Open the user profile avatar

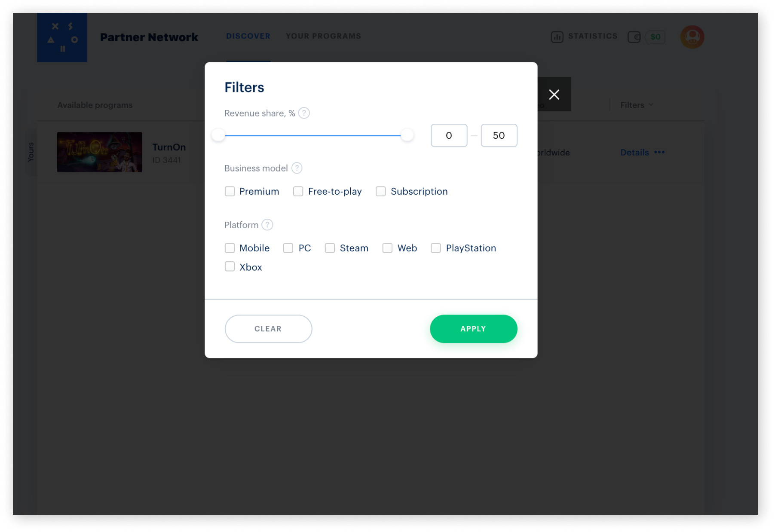click(692, 37)
